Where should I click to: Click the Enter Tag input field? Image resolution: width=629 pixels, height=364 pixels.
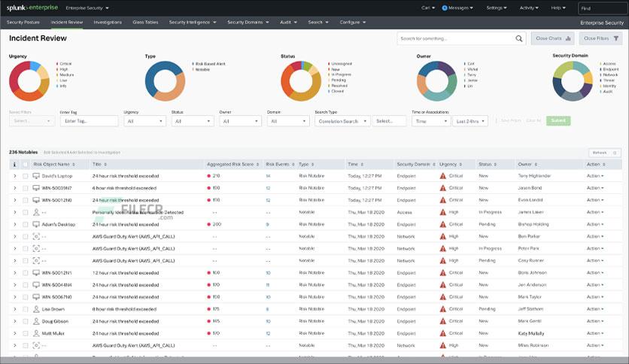pos(89,121)
